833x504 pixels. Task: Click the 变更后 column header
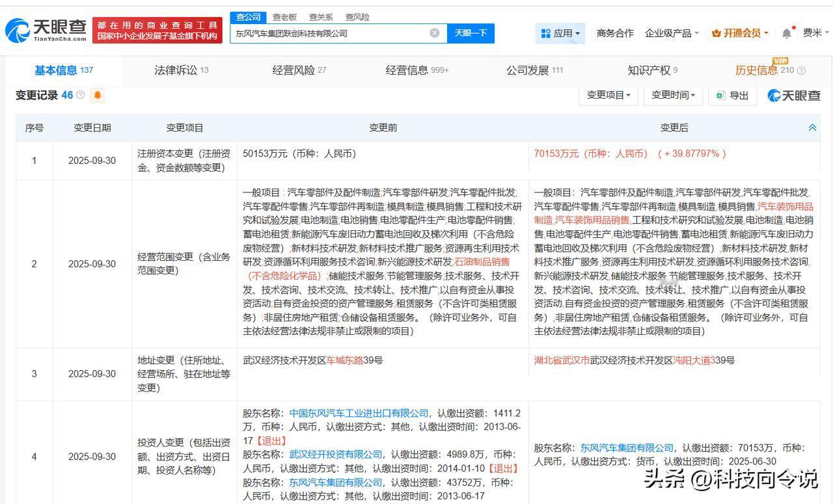(674, 128)
